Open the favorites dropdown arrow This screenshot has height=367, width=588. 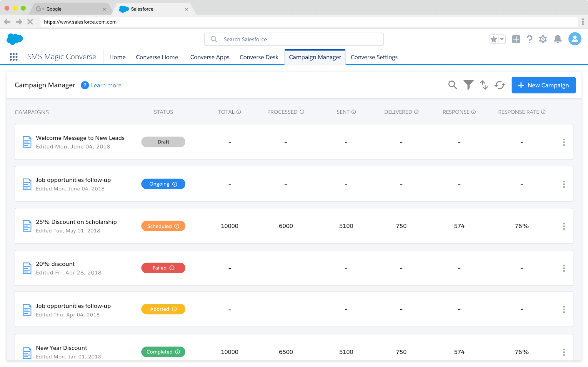[502, 39]
